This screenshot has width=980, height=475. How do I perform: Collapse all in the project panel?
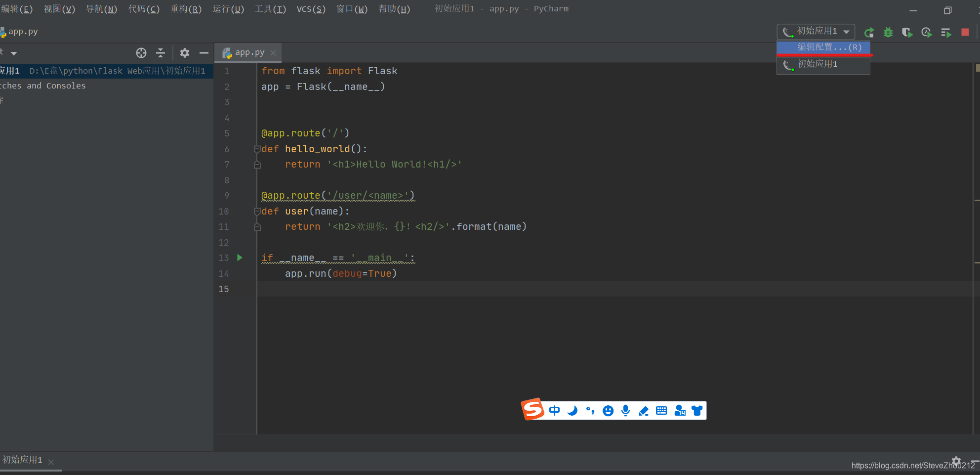161,53
